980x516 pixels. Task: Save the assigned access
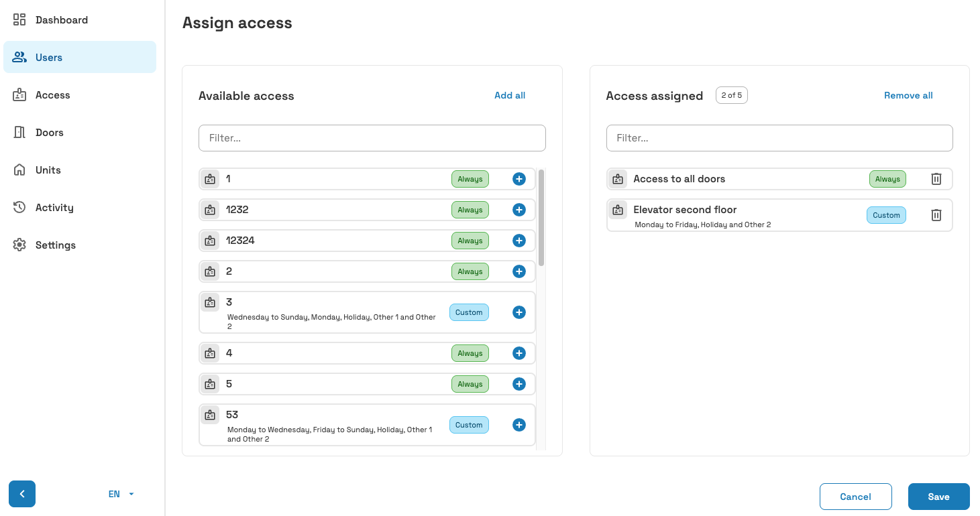coord(938,497)
